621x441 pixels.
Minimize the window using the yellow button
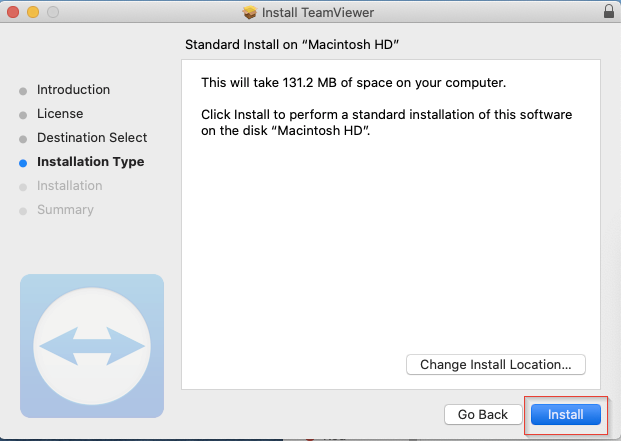[32, 13]
